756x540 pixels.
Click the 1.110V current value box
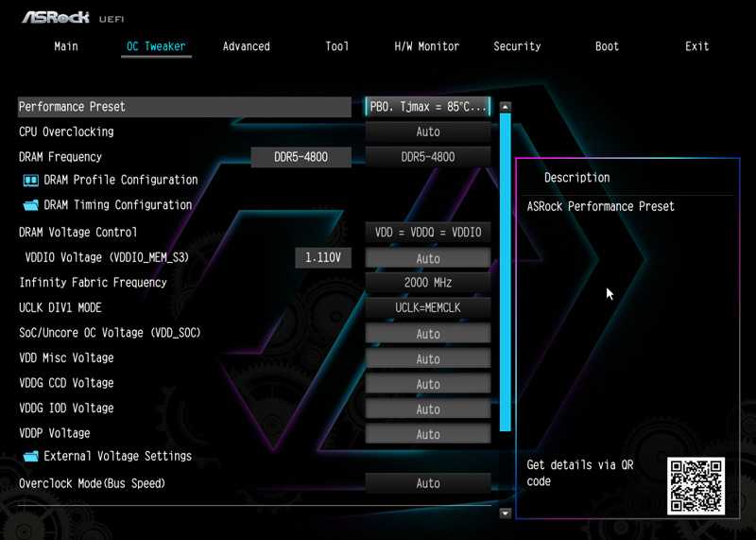pos(323,257)
